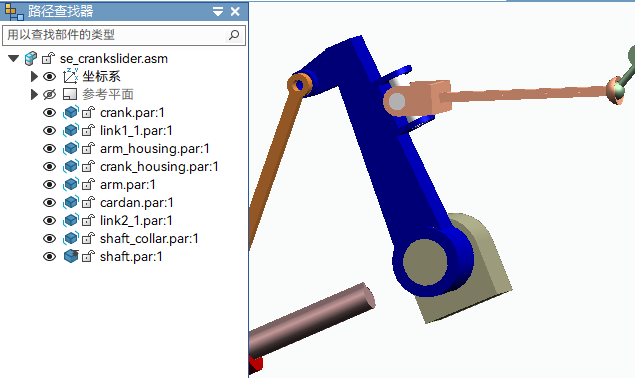
Task: Select arm_housing.par:1 in the tree
Action: 155,149
